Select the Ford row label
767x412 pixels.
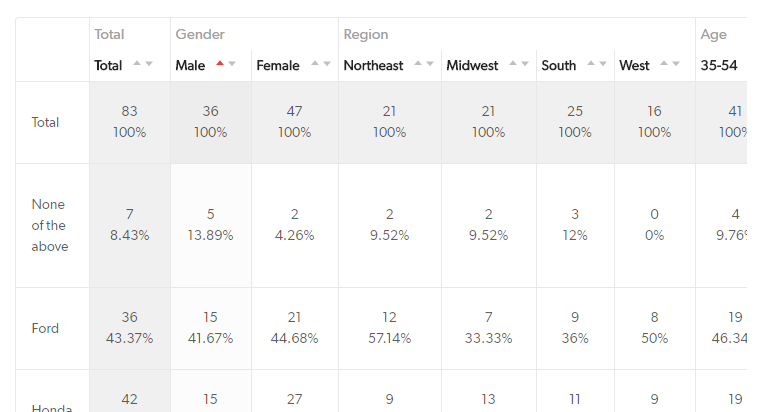point(46,329)
